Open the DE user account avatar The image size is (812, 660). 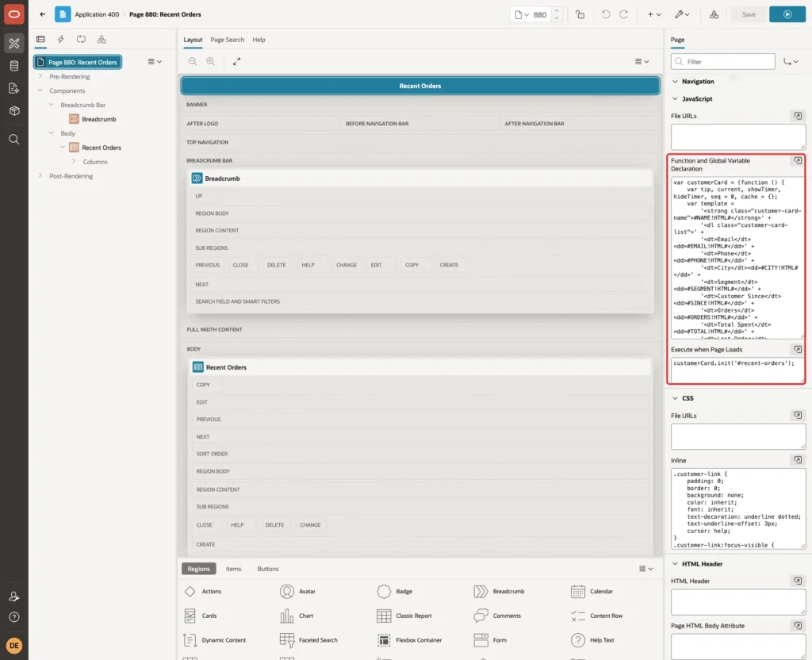(14, 646)
